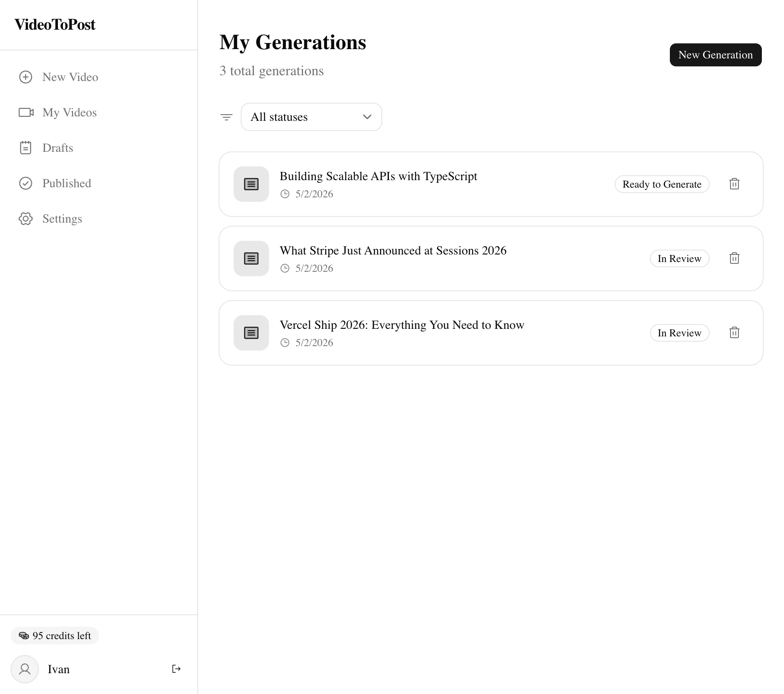Click the New Generation button
Image resolution: width=784 pixels, height=694 pixels.
pyautogui.click(x=716, y=55)
